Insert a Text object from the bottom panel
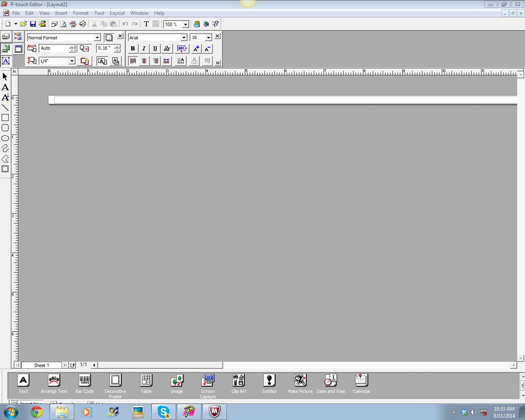The width and height of the screenshot is (525, 420). (x=23, y=384)
